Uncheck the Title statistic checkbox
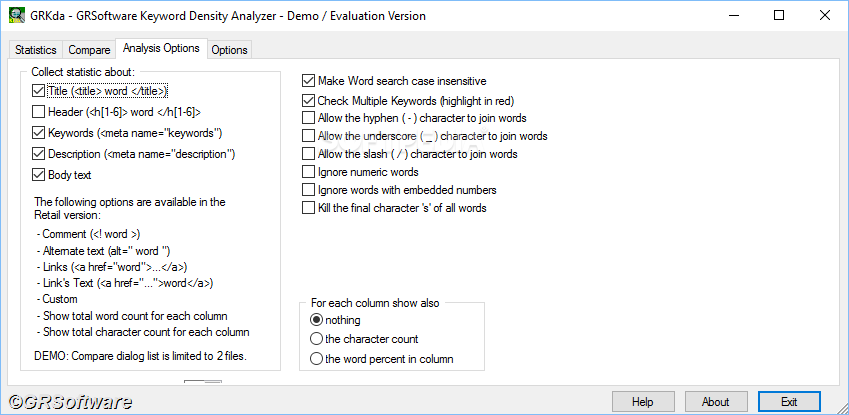The height and width of the screenshot is (415, 849). (x=38, y=91)
